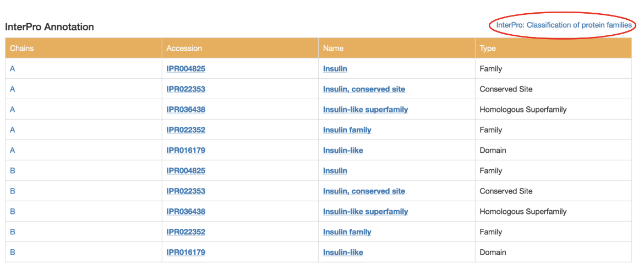Open IPR004825 accession for chain B

point(185,171)
